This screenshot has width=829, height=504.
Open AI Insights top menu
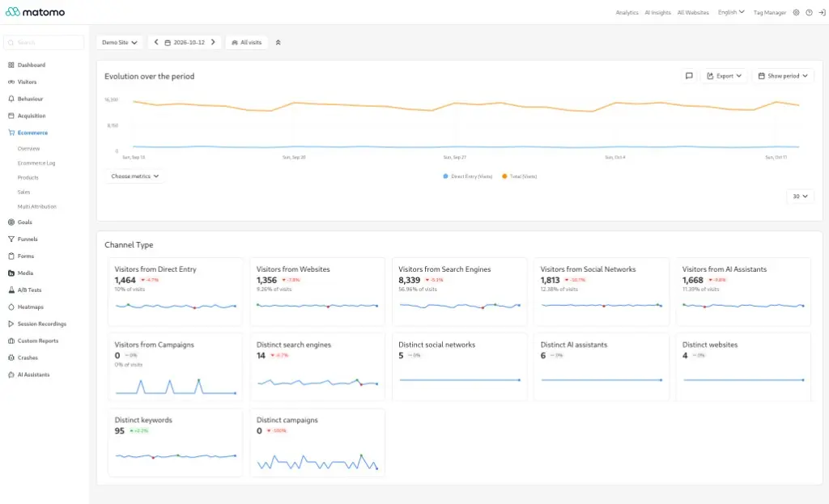point(657,12)
